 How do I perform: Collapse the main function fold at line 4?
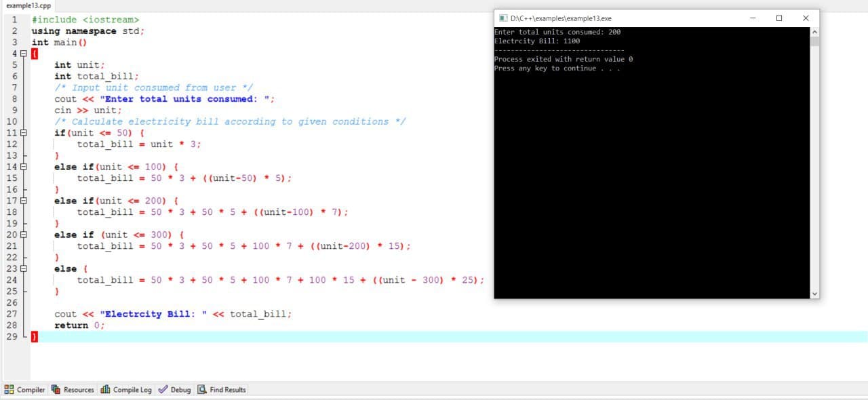coord(24,54)
